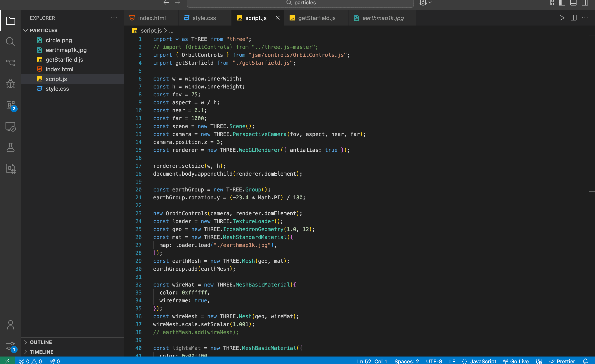Show errors and warnings problems count

(30, 361)
